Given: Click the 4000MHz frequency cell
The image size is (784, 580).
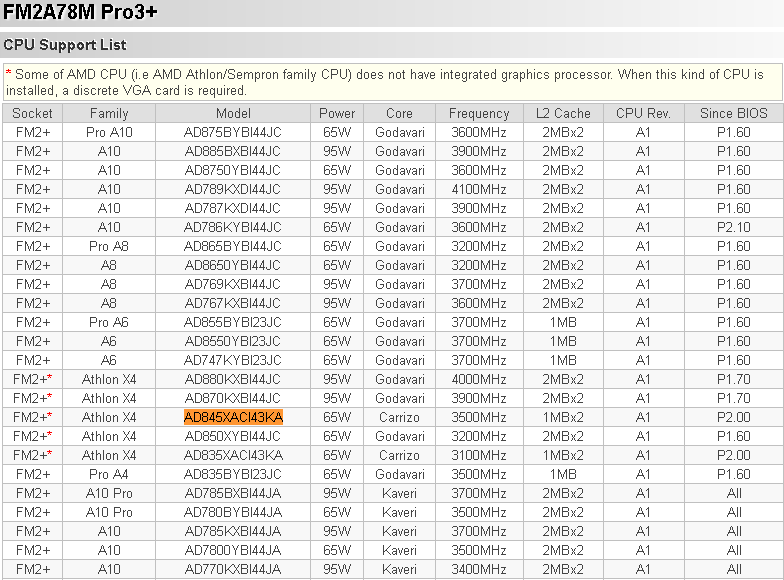Looking at the screenshot, I should click(479, 380).
